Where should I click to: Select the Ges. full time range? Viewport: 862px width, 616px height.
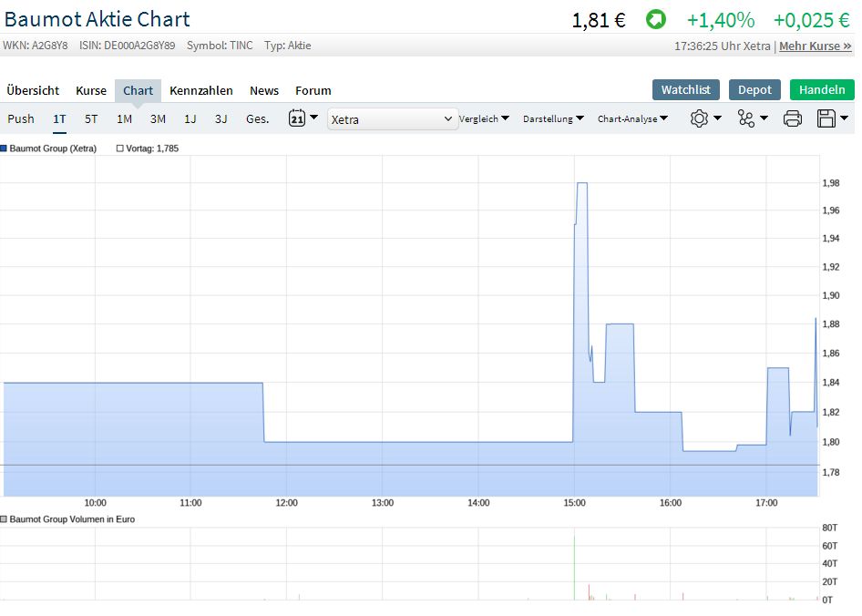pos(257,118)
